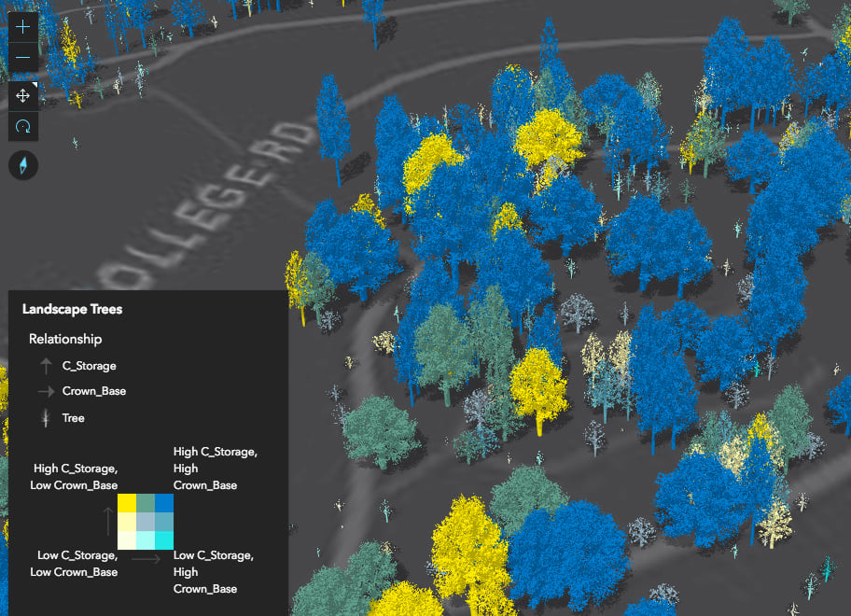The width and height of the screenshot is (851, 616).
Task: Click the bright yellow top-left legend swatch
Action: coord(127,503)
